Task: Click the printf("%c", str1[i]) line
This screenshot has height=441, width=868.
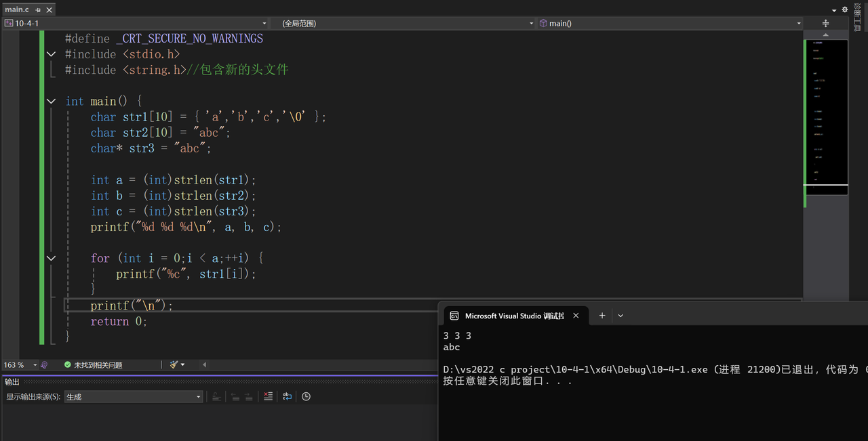Action: pos(186,274)
